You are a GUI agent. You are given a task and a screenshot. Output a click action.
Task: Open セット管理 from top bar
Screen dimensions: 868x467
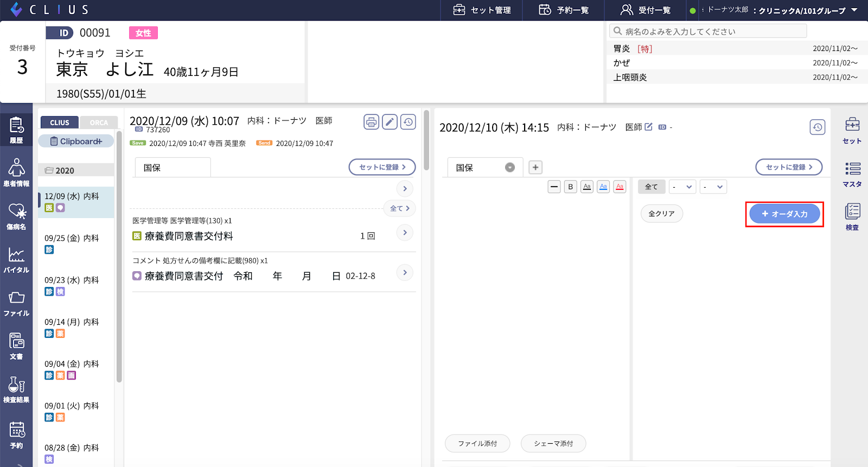[482, 10]
